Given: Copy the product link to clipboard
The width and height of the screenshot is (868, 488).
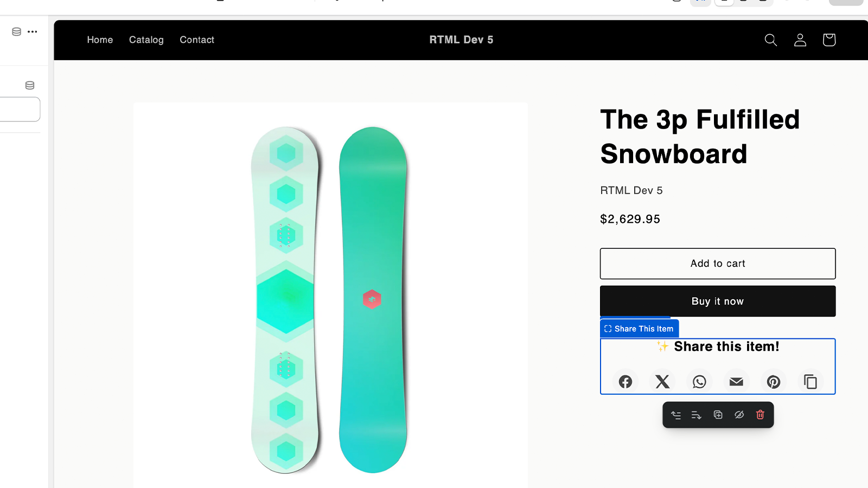Looking at the screenshot, I should (810, 382).
